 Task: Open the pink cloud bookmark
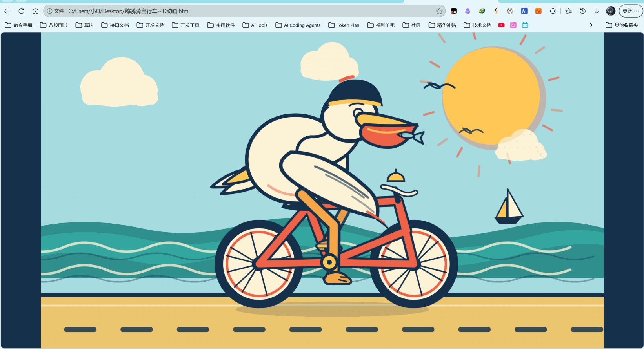tap(513, 25)
